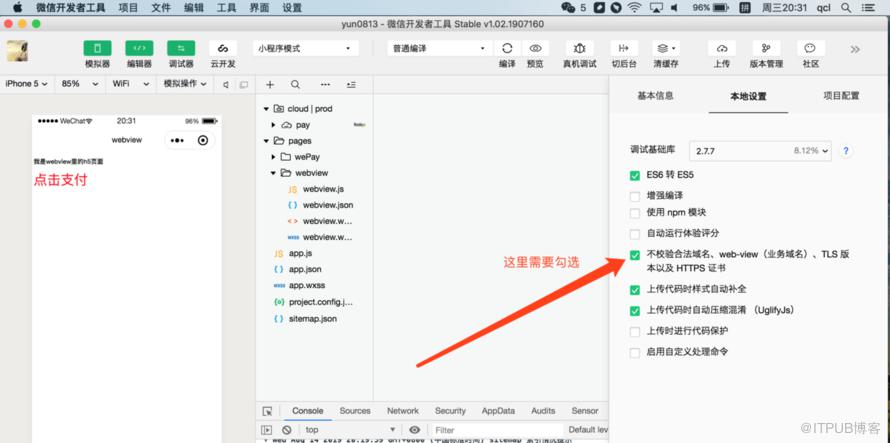Viewport: 890px width, 443px height.
Task: Toggle the 调试器 debugger panel
Action: coord(181,48)
